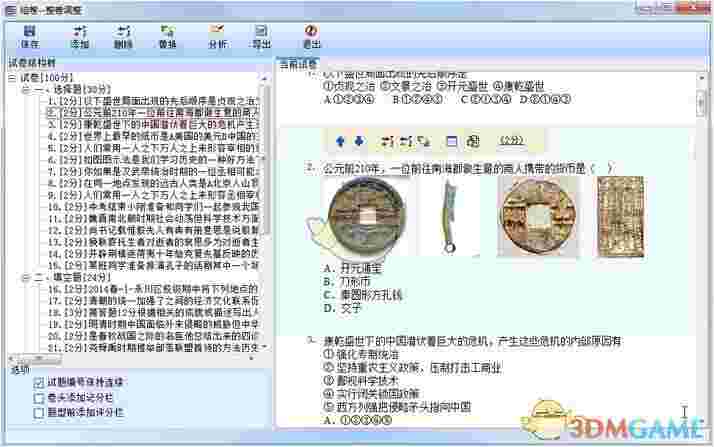The image size is (714, 447).
Task: Click the (2分) score link for question 2
Action: point(511,141)
